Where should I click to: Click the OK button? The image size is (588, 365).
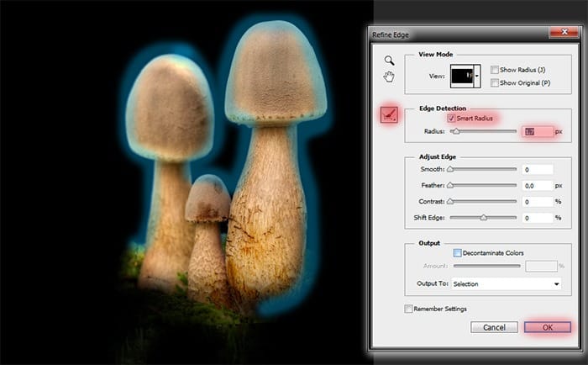pos(547,326)
